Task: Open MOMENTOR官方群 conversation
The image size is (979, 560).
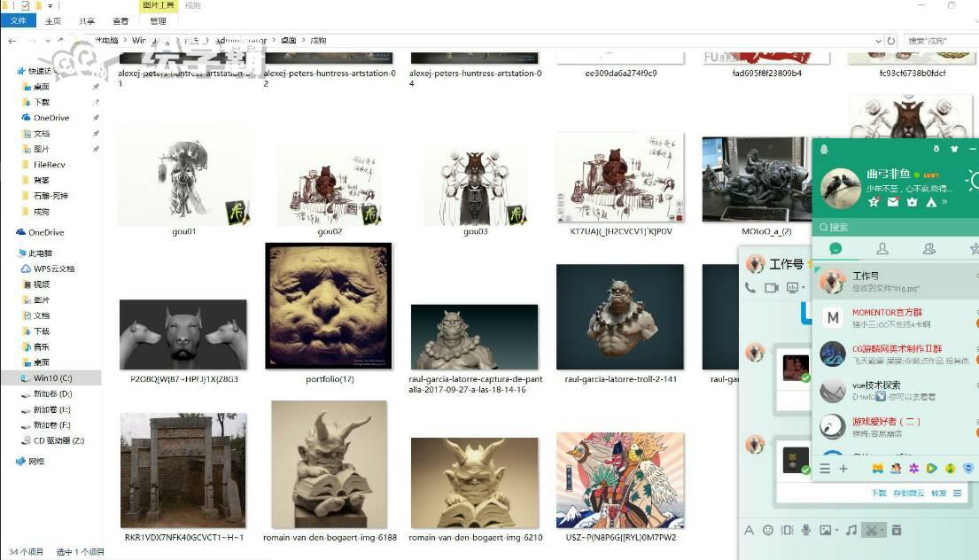Action: click(896, 318)
